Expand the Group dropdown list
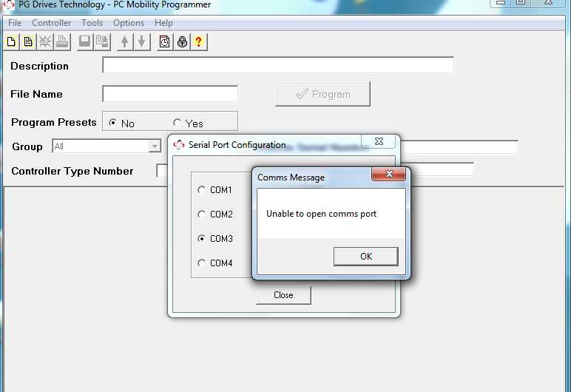 click(x=155, y=146)
